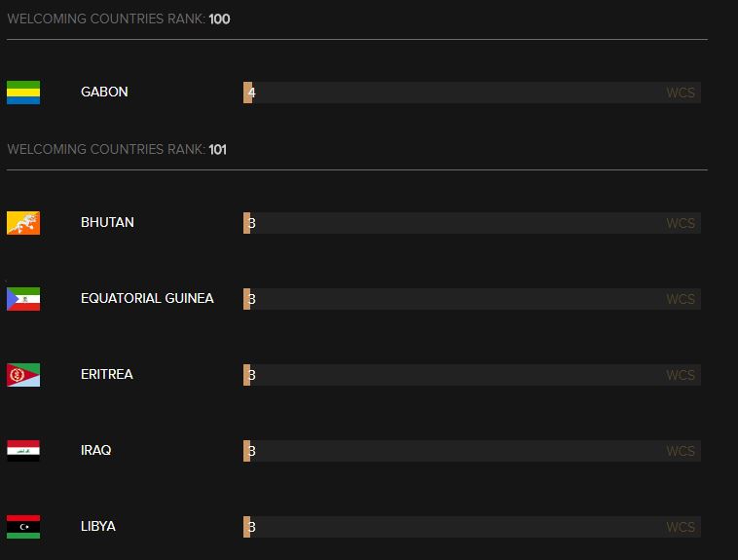Click Bhutan's welcoming score bar

(471, 223)
